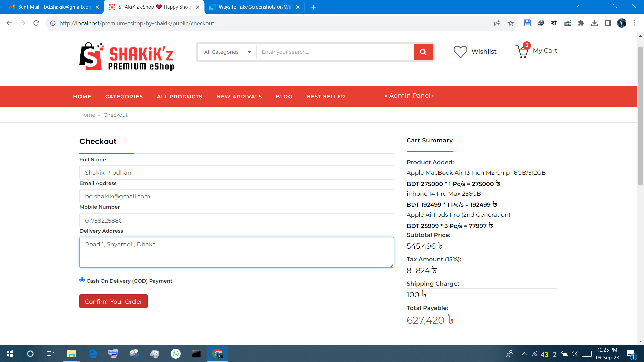This screenshot has height=362, width=644.
Task: Open Apple AirPods Pro (2nd Generation) link
Action: 458,215
